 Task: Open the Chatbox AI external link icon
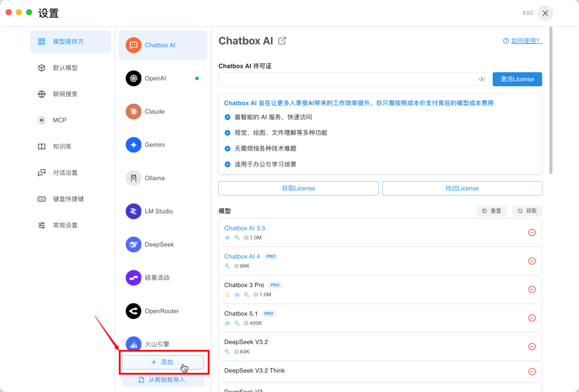282,41
